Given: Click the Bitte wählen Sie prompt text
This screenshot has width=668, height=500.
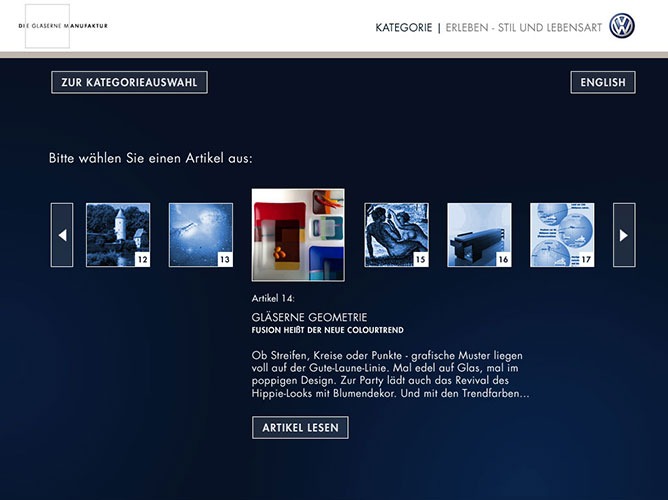Looking at the screenshot, I should coord(150,158).
